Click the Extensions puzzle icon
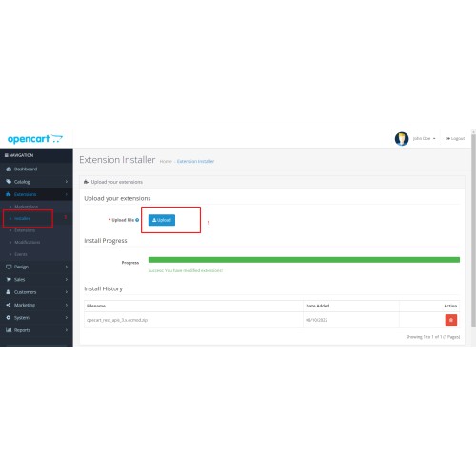The width and height of the screenshot is (476, 476). point(9,194)
